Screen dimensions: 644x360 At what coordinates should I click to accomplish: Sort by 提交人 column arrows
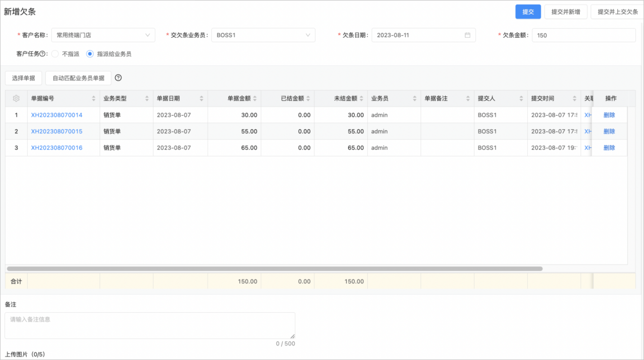click(521, 98)
